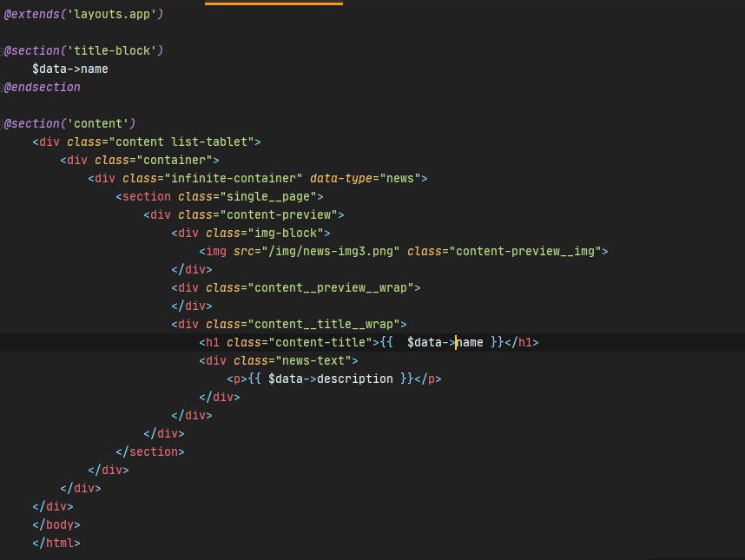The width and height of the screenshot is (745, 560).
Task: Click the data-type="news" attribute
Action: 366,179
